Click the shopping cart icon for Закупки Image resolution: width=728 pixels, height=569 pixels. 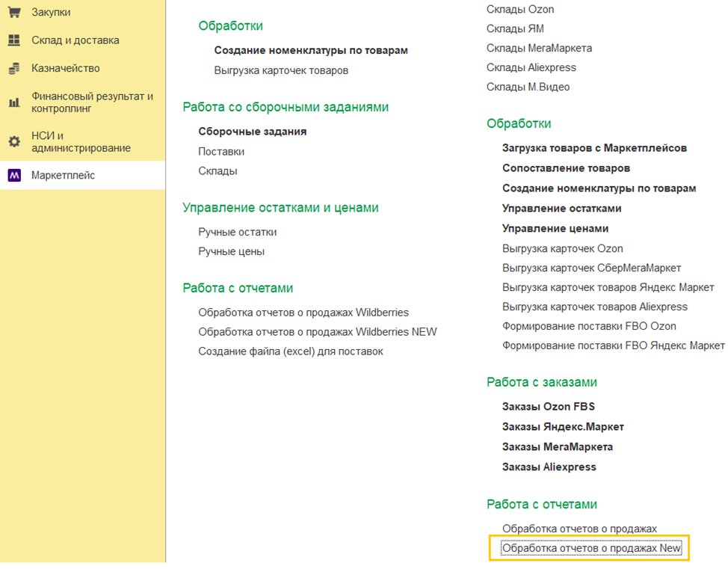(x=14, y=12)
